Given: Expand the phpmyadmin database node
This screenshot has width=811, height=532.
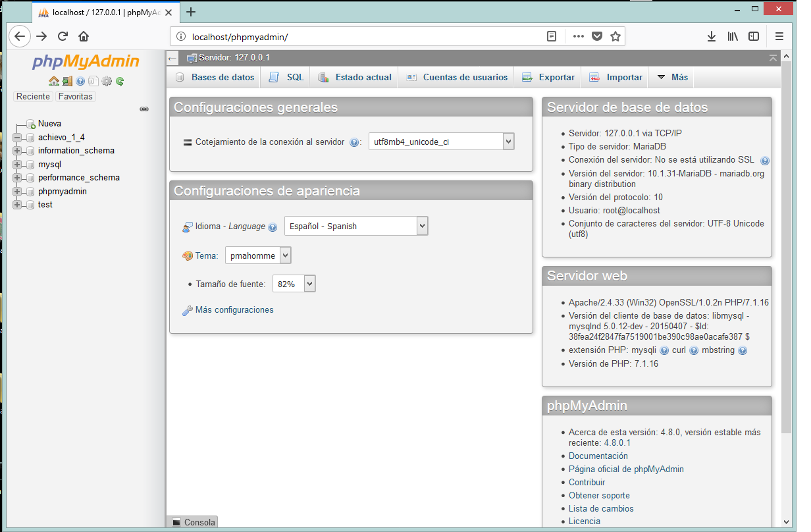Looking at the screenshot, I should point(17,192).
